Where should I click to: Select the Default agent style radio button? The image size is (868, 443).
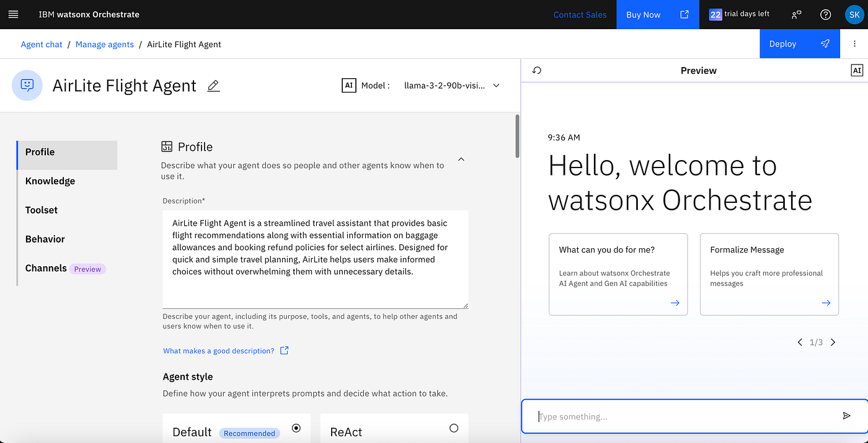[296, 428]
